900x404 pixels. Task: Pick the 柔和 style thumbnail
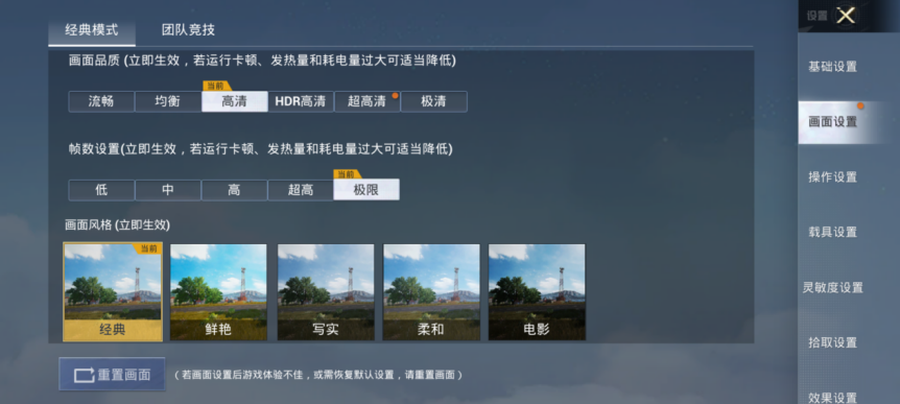point(431,292)
